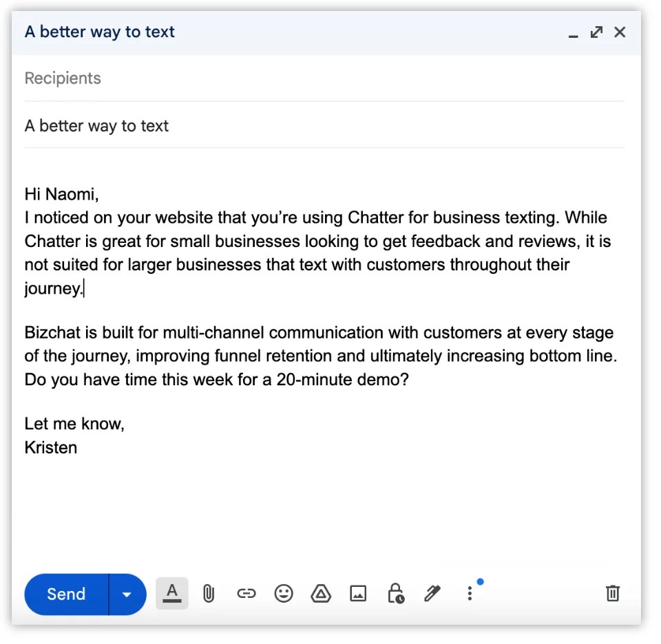This screenshot has height=644, width=661.
Task: Click at end of '20-minute demo?' sentence
Action: pos(409,380)
